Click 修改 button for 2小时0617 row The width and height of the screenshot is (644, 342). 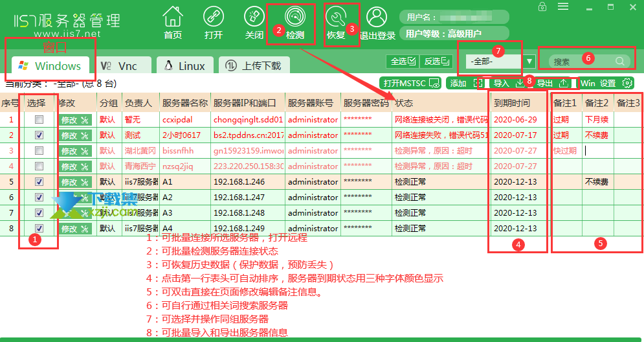click(75, 135)
